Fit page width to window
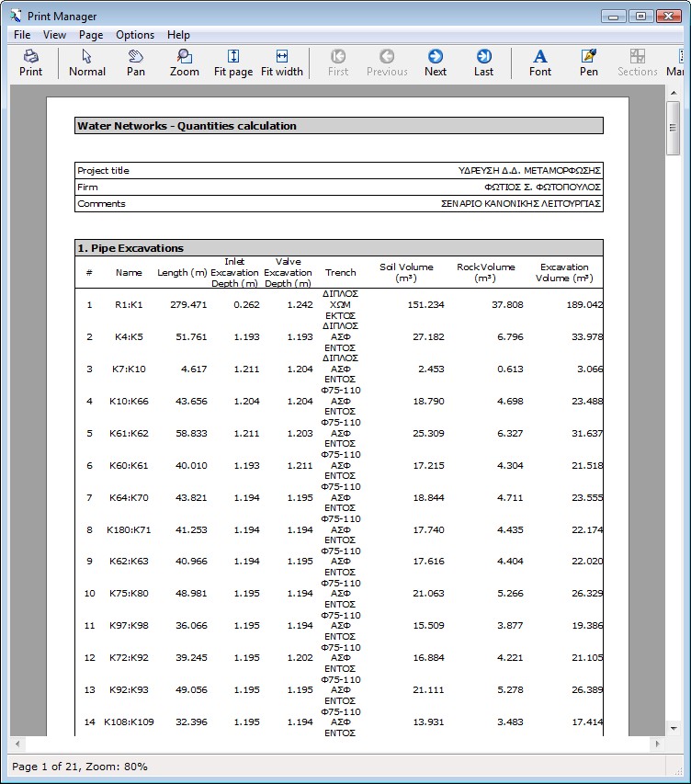Screen dimensions: 691x784 282,62
